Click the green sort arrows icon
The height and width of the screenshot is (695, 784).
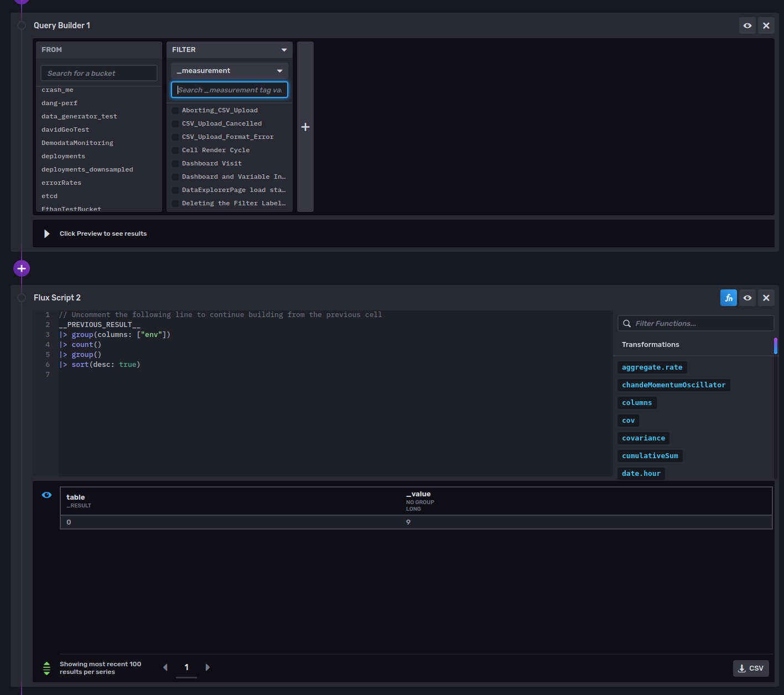(46, 668)
